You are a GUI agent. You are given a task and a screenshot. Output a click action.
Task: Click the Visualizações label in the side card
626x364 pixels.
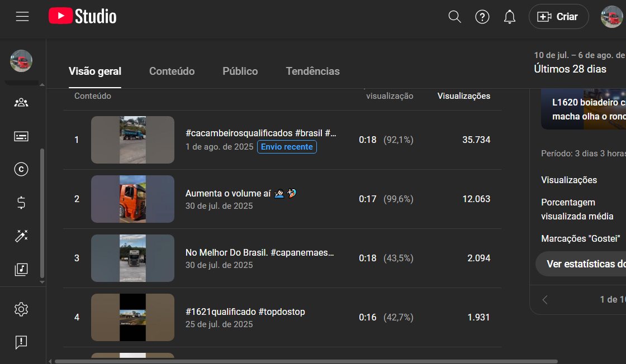click(x=569, y=180)
